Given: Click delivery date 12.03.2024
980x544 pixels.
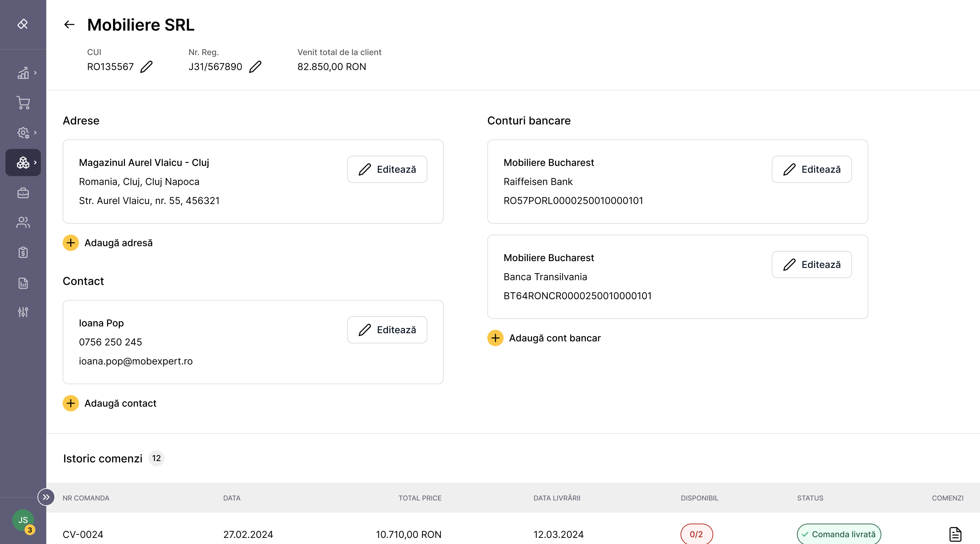Looking at the screenshot, I should click(558, 534).
